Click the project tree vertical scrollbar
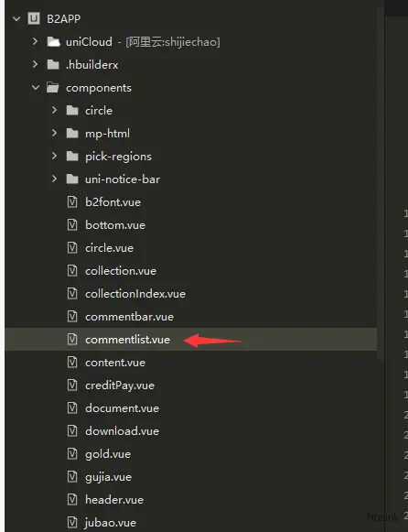Viewport: 408px width, 532px height. point(381,183)
